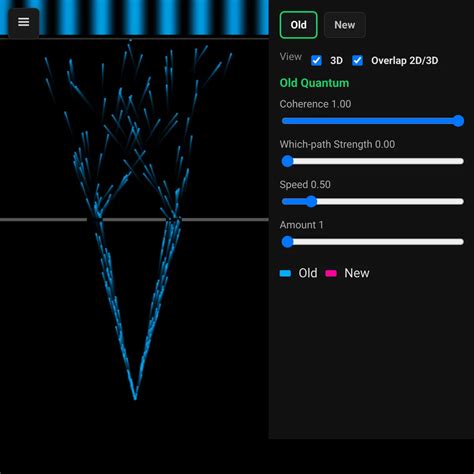Uncheck the 3D view checkbox
This screenshot has width=474, height=474.
316,61
